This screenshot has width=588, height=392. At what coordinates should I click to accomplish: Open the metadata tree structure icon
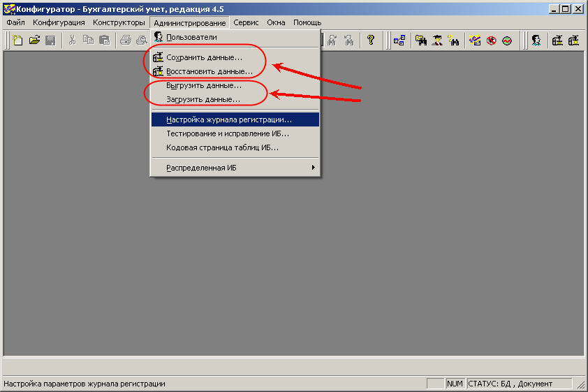(x=399, y=40)
